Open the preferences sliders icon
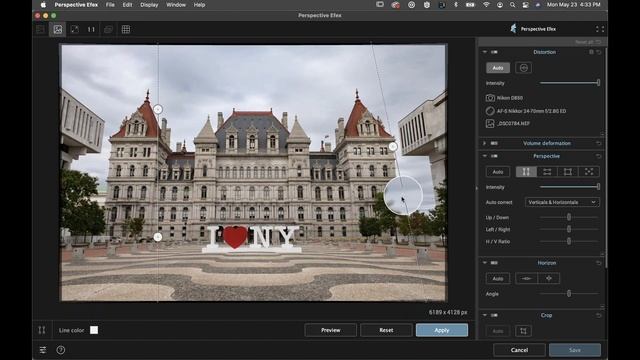The image size is (640, 360). (x=43, y=350)
